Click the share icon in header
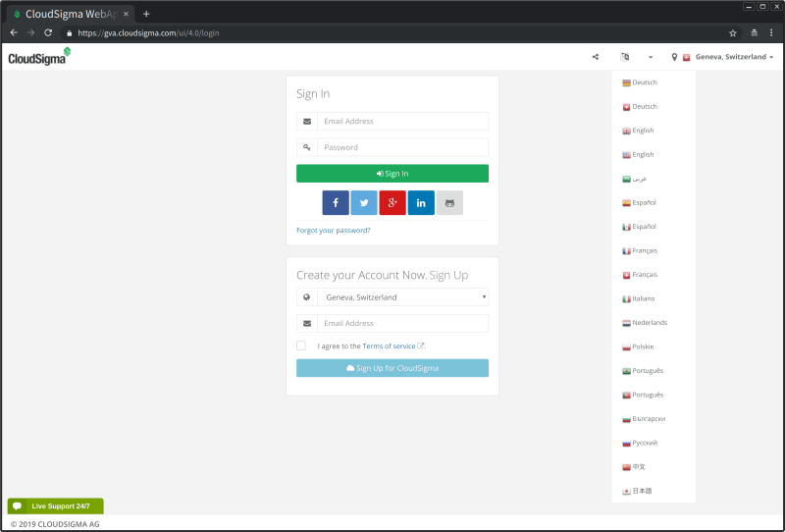Viewport: 785px width, 532px height. 596,57
